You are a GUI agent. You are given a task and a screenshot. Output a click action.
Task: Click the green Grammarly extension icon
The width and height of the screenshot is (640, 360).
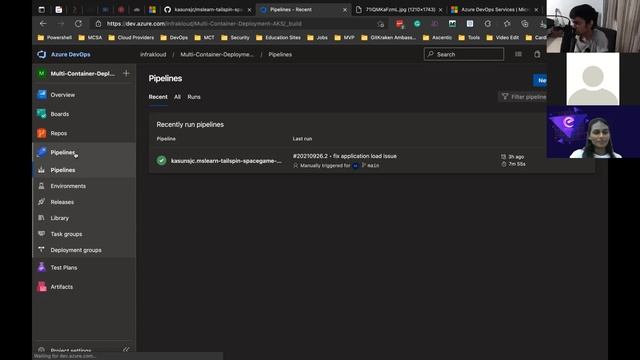(x=417, y=24)
